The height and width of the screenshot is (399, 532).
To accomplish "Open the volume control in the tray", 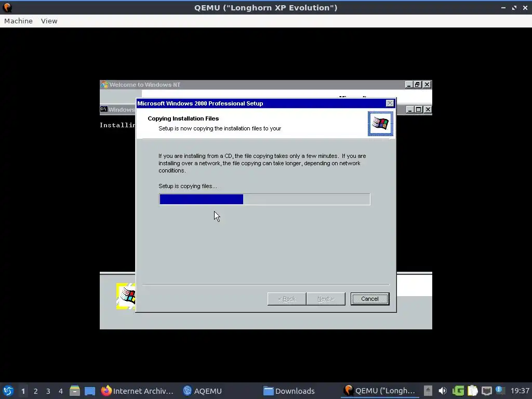I will [x=443, y=391].
